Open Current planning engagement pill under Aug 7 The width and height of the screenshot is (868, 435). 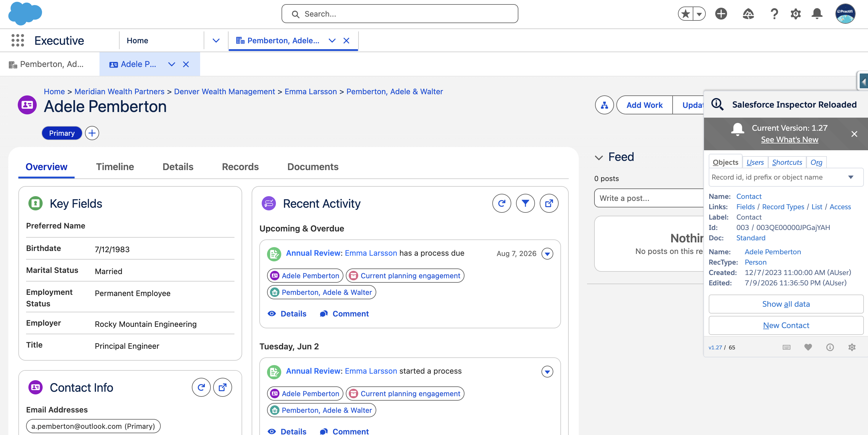pos(405,276)
